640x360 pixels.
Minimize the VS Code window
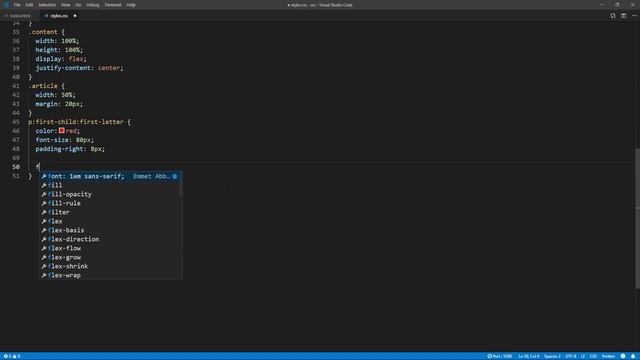602,5
